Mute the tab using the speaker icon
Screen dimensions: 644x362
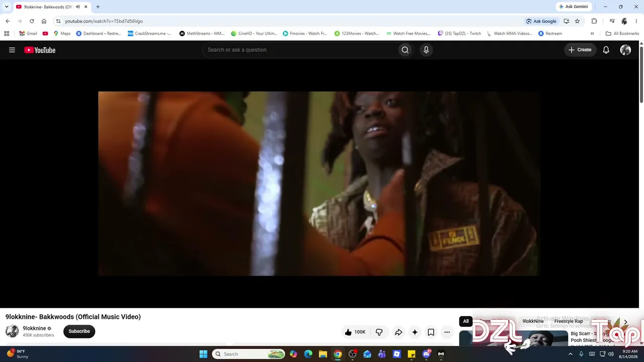click(x=77, y=7)
